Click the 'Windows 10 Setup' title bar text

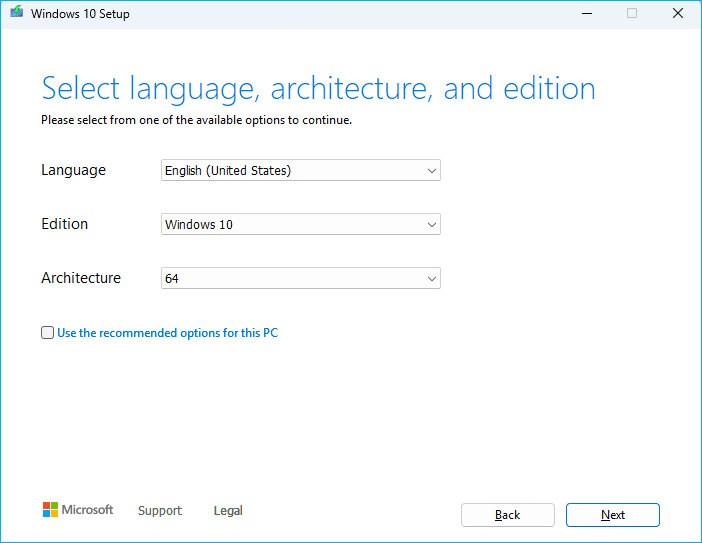(x=80, y=14)
